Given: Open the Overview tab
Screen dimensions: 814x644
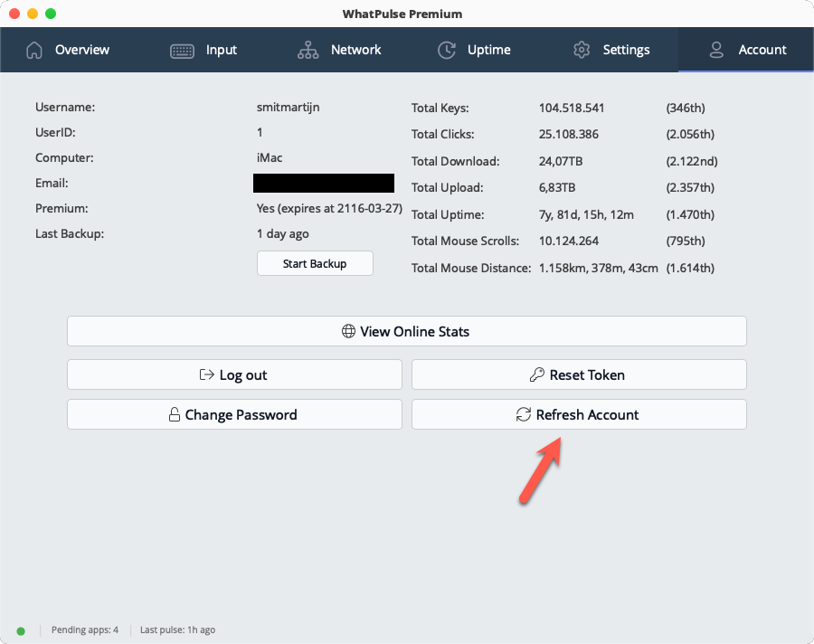Looking at the screenshot, I should [x=68, y=50].
